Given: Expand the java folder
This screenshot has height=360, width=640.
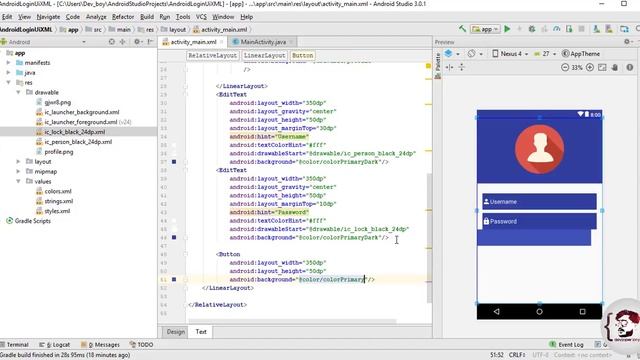Looking at the screenshot, I should [9, 72].
